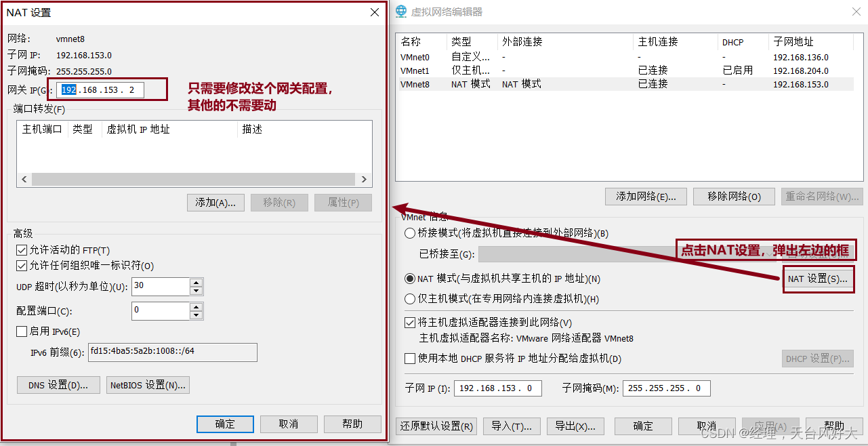The width and height of the screenshot is (868, 446).
Task: Click the Virtual Network Editor globe icon
Action: pos(401,12)
